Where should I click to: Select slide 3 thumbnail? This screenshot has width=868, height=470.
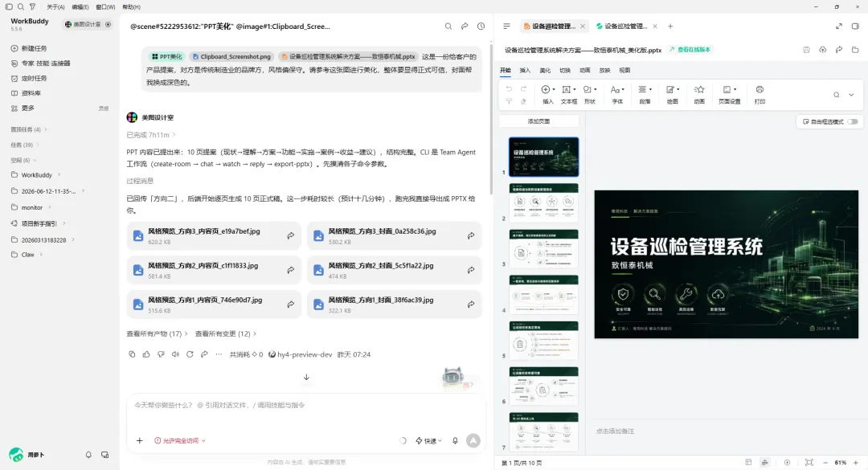pyautogui.click(x=543, y=248)
